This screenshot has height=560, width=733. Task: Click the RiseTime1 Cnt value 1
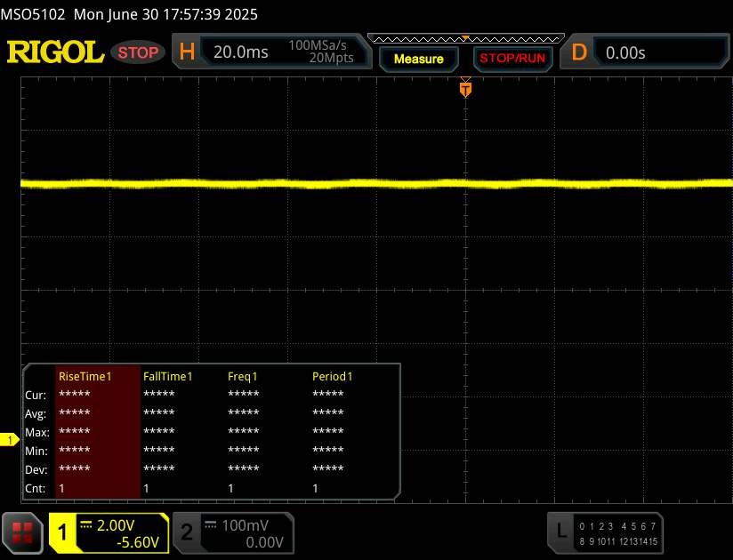tap(61, 489)
